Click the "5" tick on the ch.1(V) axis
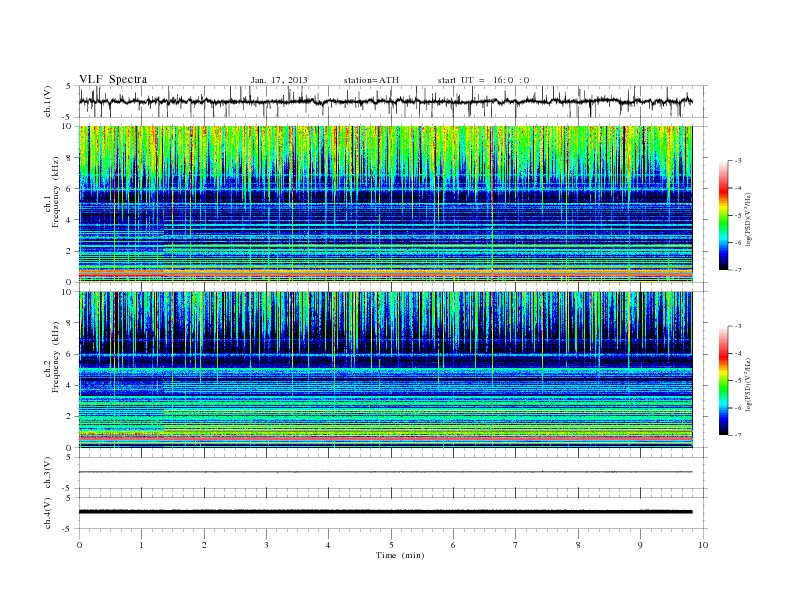 pyautogui.click(x=69, y=86)
